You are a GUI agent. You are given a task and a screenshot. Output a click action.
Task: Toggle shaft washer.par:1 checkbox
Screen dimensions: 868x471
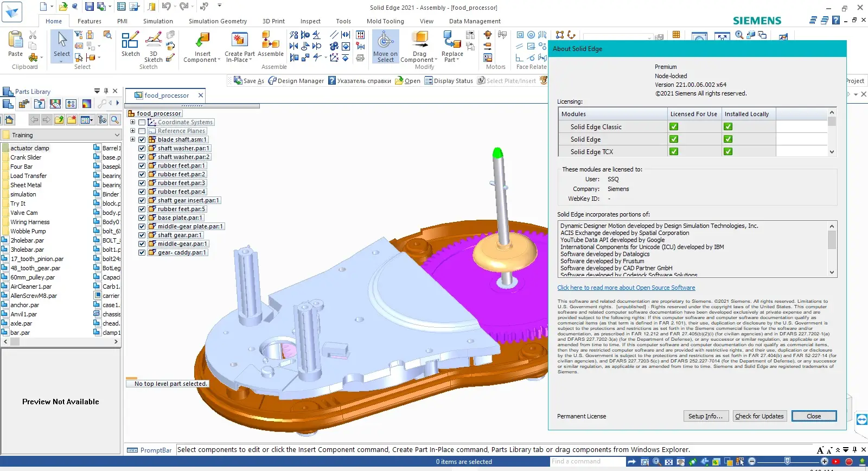click(142, 148)
